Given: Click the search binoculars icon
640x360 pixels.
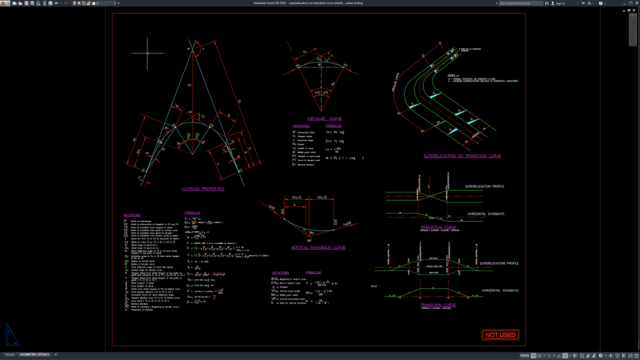Looking at the screenshot, I should [547, 3].
